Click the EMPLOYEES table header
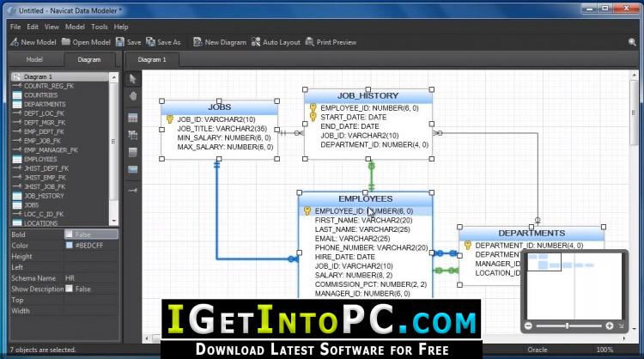 click(x=366, y=198)
